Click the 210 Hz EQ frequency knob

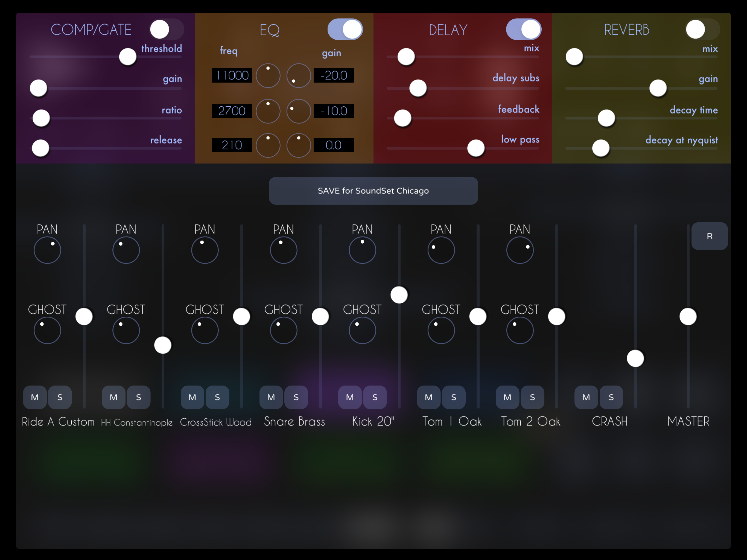pos(268,145)
